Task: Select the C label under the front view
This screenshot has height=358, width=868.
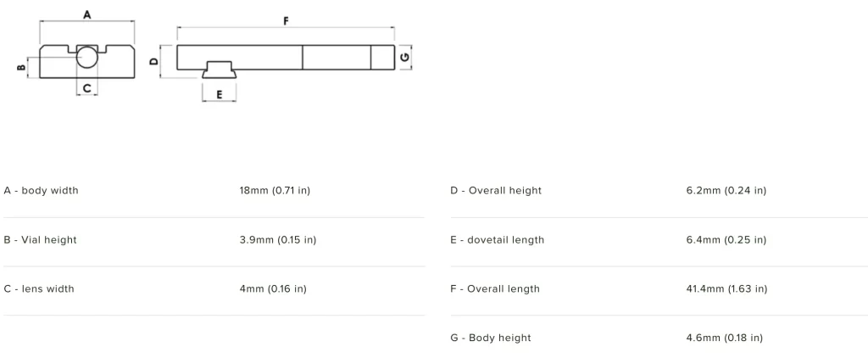Action: coord(86,87)
